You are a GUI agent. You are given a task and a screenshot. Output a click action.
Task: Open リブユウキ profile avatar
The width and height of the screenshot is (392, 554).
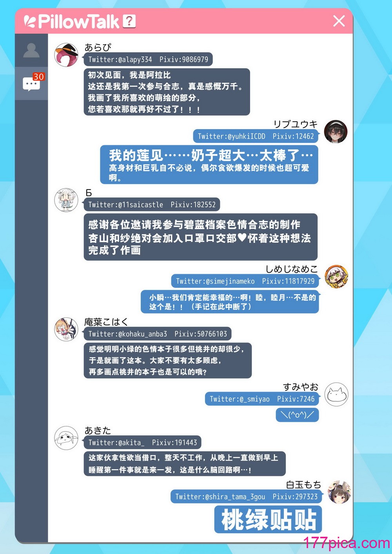tap(336, 131)
